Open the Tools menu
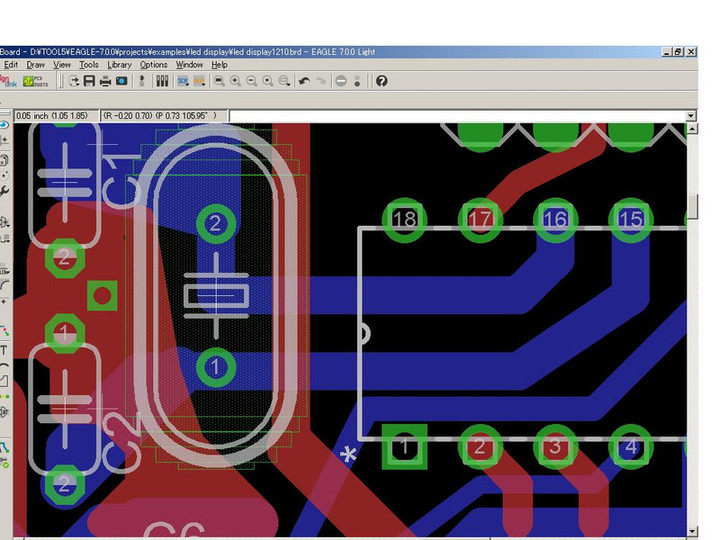Screen dimensions: 720x540 point(89,65)
